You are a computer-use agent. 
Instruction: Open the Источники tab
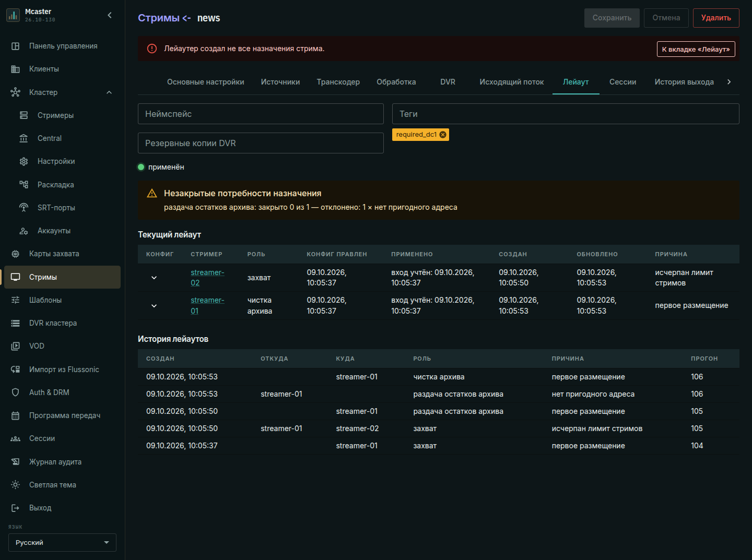280,82
